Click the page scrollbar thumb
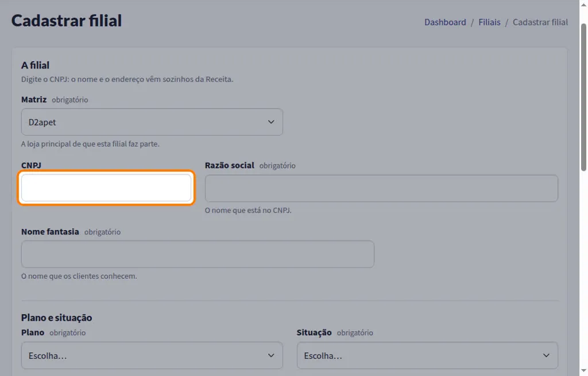Viewport: 588px width, 376px height. click(583, 97)
